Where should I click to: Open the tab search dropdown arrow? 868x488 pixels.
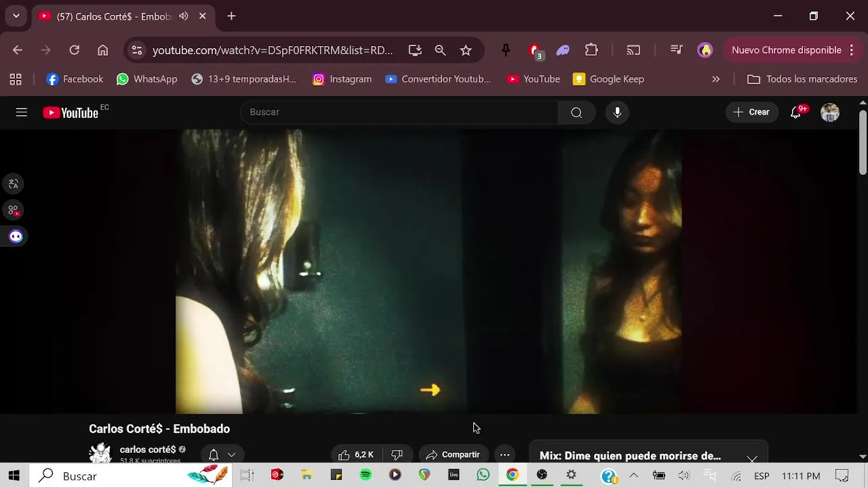point(16,16)
